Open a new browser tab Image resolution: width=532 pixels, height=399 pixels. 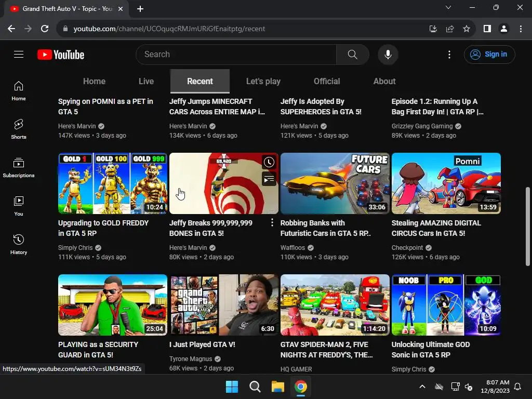pyautogui.click(x=140, y=9)
